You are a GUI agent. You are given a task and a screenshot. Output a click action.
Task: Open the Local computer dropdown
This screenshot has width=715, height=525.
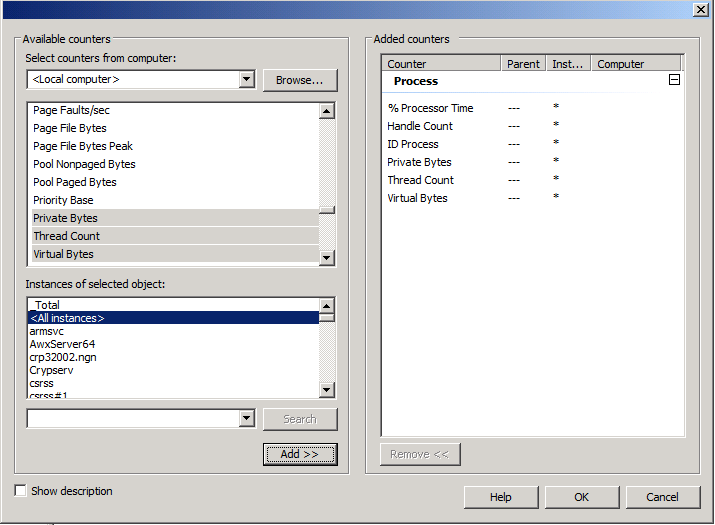click(247, 80)
